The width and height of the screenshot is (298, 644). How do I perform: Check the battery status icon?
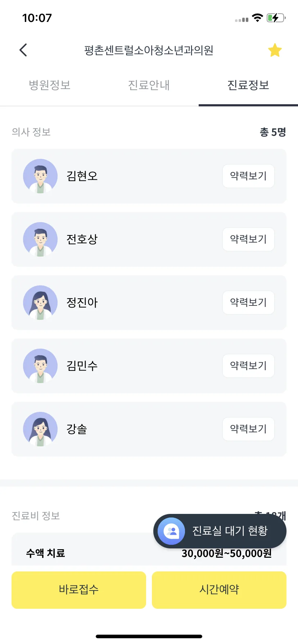tap(276, 18)
